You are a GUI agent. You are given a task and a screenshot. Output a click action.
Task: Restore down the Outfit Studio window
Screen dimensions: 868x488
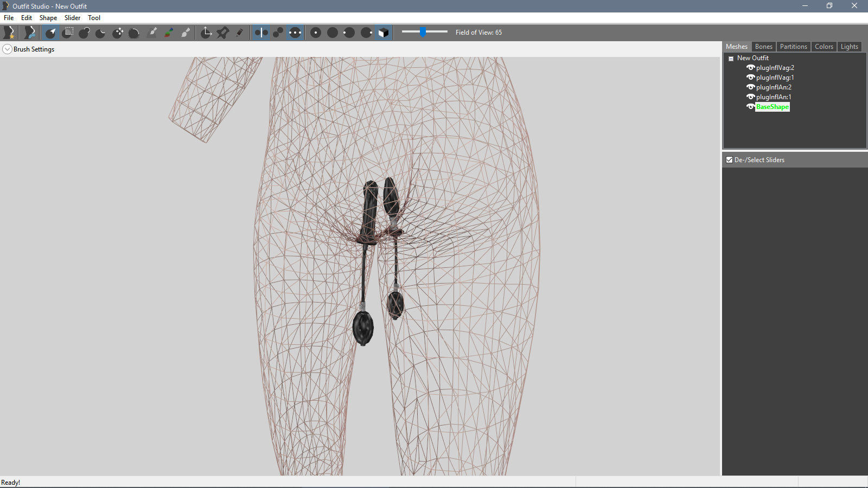click(829, 6)
